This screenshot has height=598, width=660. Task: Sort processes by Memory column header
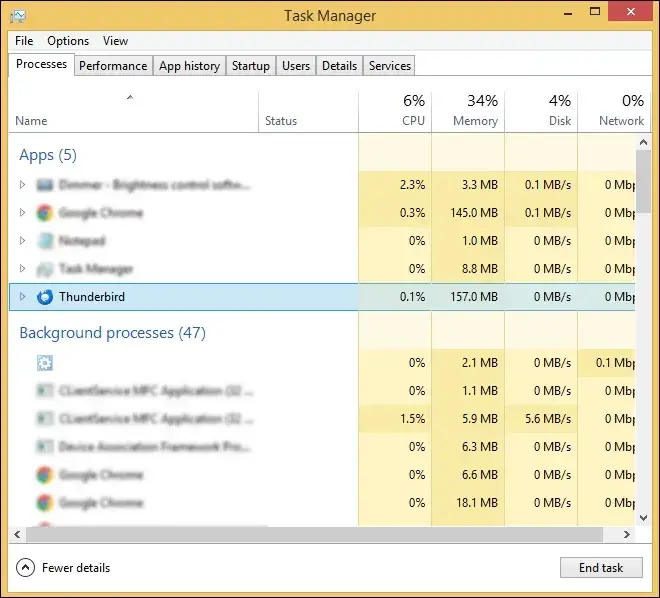point(474,120)
